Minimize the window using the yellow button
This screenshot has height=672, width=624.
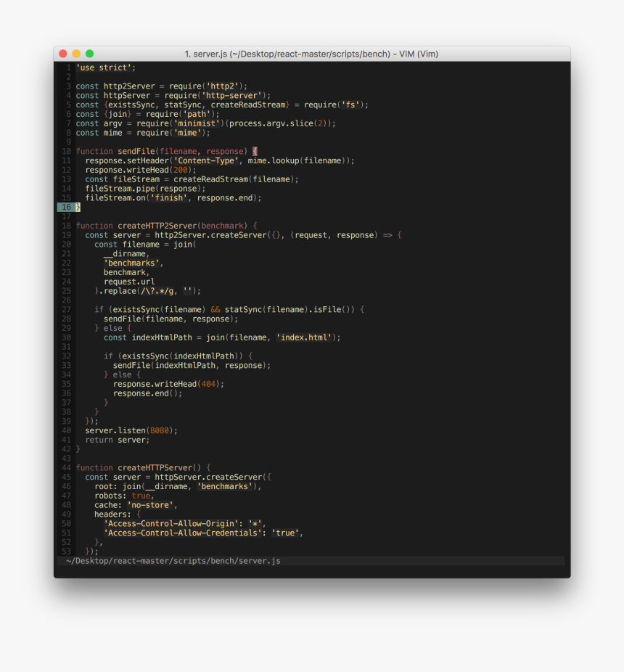tap(76, 54)
